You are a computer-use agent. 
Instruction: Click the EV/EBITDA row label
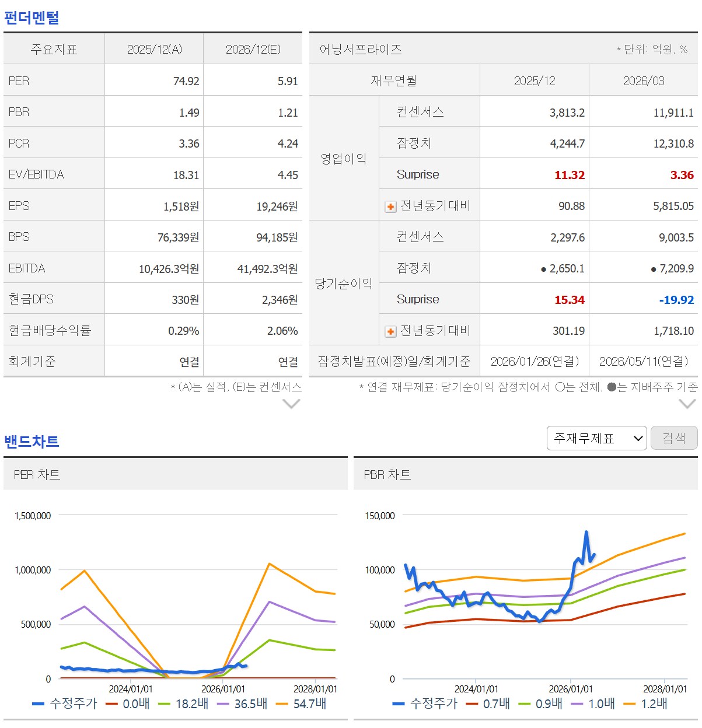coord(36,174)
